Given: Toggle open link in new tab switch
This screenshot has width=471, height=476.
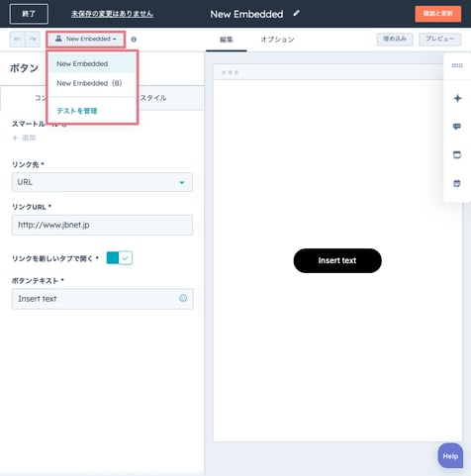Looking at the screenshot, I should click(120, 258).
